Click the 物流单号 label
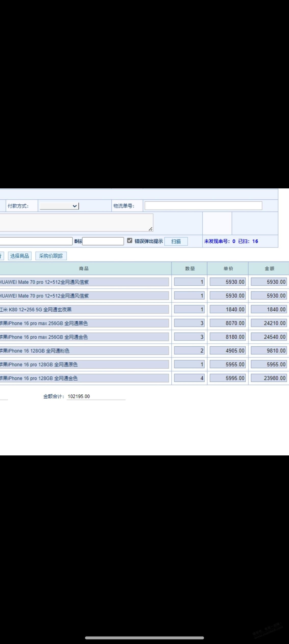 coord(124,206)
